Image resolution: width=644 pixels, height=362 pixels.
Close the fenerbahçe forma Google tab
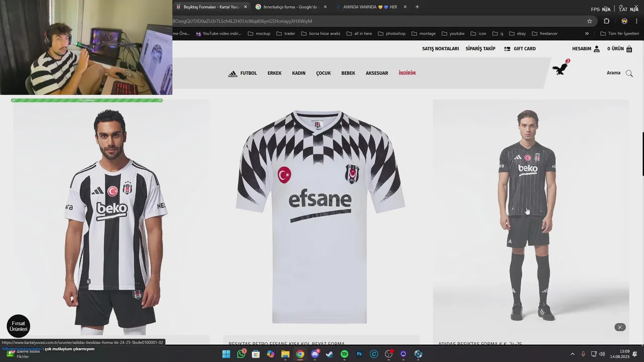tap(325, 7)
